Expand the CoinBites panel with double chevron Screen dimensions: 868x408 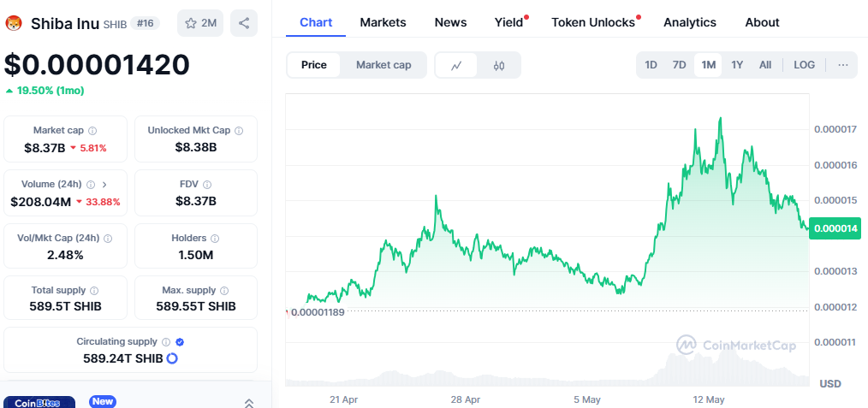tap(249, 403)
